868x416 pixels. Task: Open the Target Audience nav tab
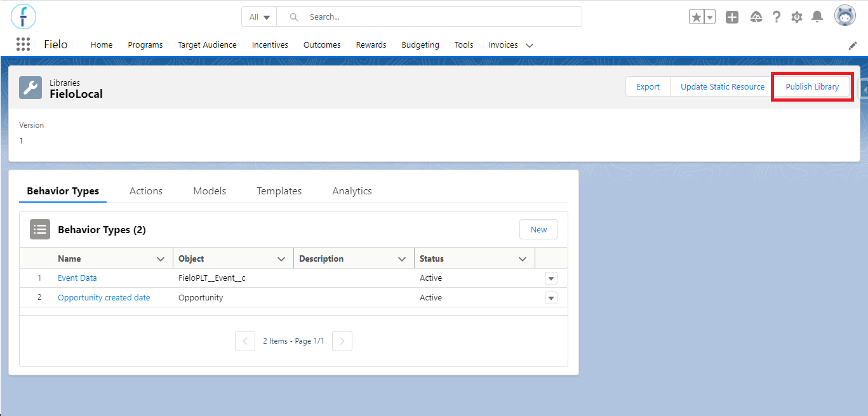pyautogui.click(x=207, y=45)
